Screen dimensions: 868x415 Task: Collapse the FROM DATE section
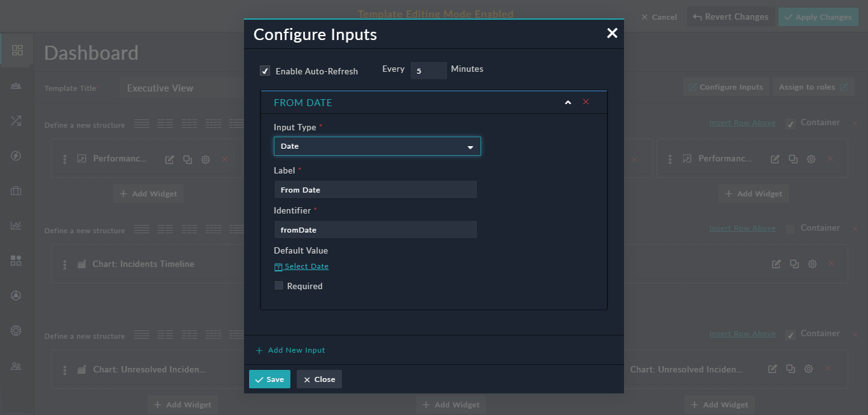[567, 102]
